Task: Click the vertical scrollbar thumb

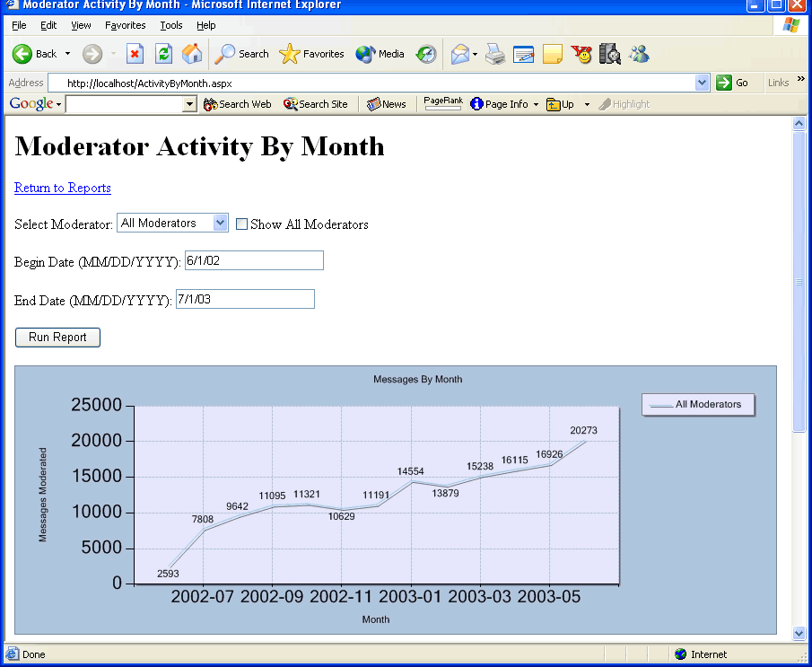Action: (x=799, y=281)
